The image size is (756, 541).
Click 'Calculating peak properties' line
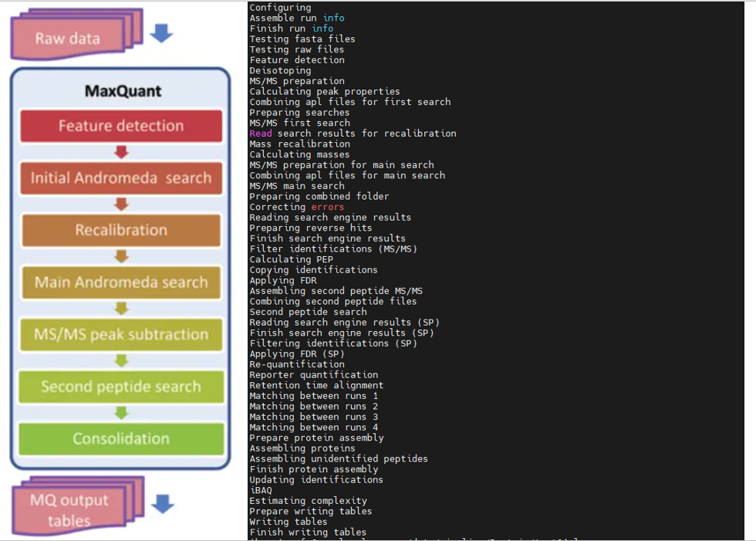325,92
